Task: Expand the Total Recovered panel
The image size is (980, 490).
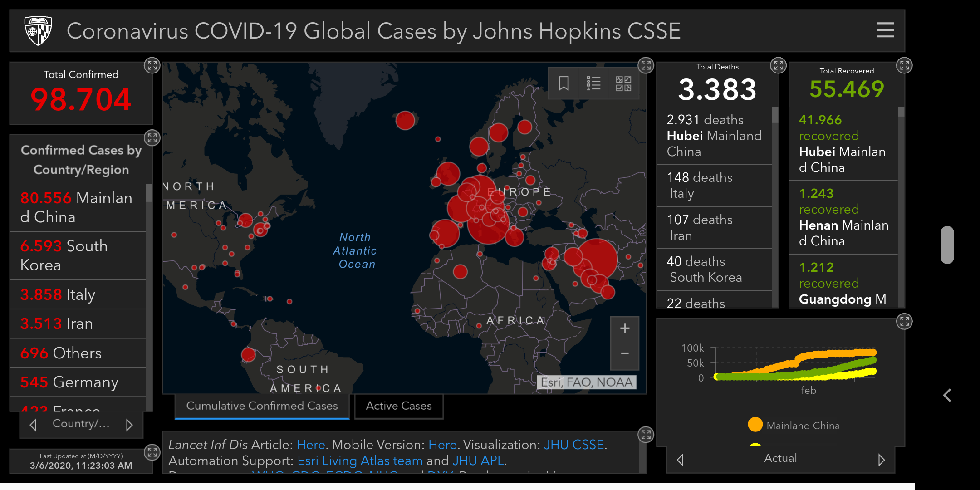Action: 904,65
